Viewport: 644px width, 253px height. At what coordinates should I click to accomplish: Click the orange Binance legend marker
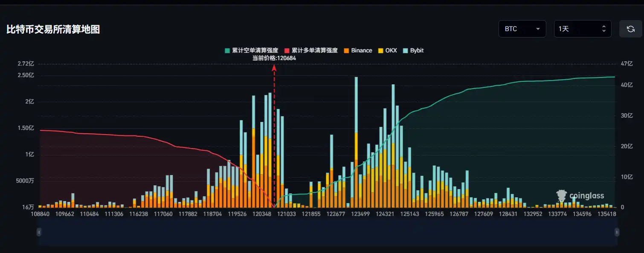coord(346,50)
